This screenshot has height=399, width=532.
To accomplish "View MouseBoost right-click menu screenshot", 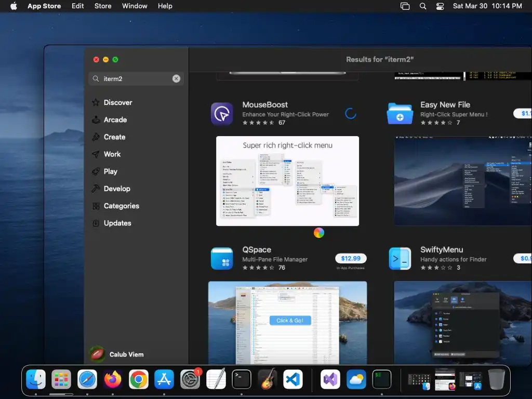I will coord(287,181).
